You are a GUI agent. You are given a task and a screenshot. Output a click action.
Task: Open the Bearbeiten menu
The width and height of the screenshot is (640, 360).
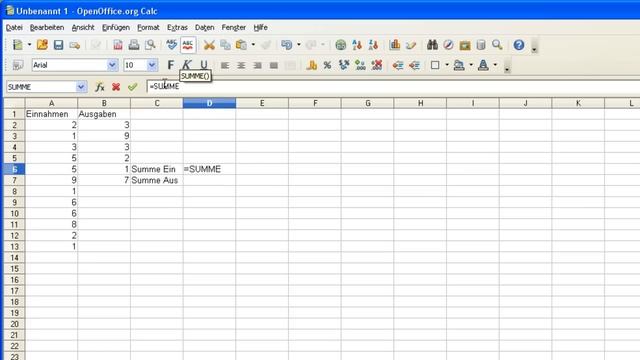47,27
